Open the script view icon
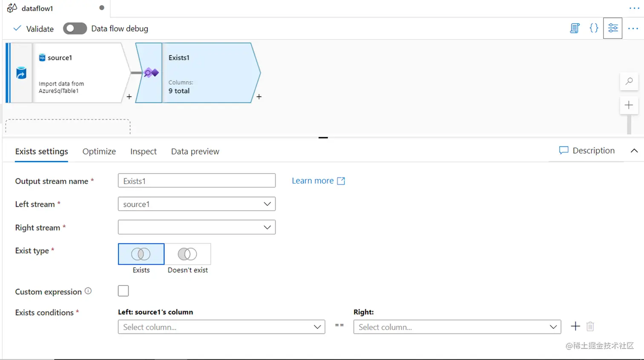The height and width of the screenshot is (360, 644). coord(575,29)
